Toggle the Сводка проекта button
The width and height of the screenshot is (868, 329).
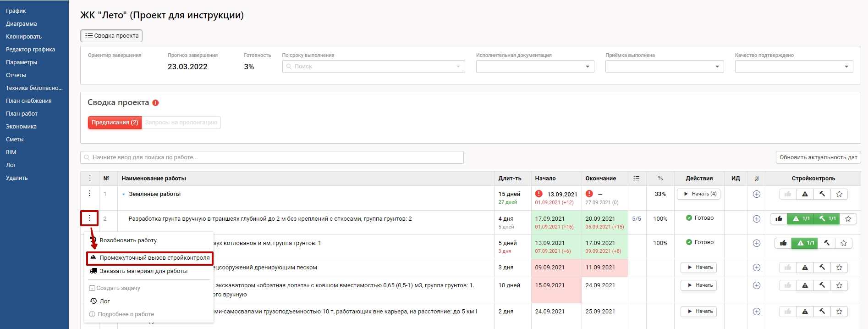click(111, 36)
